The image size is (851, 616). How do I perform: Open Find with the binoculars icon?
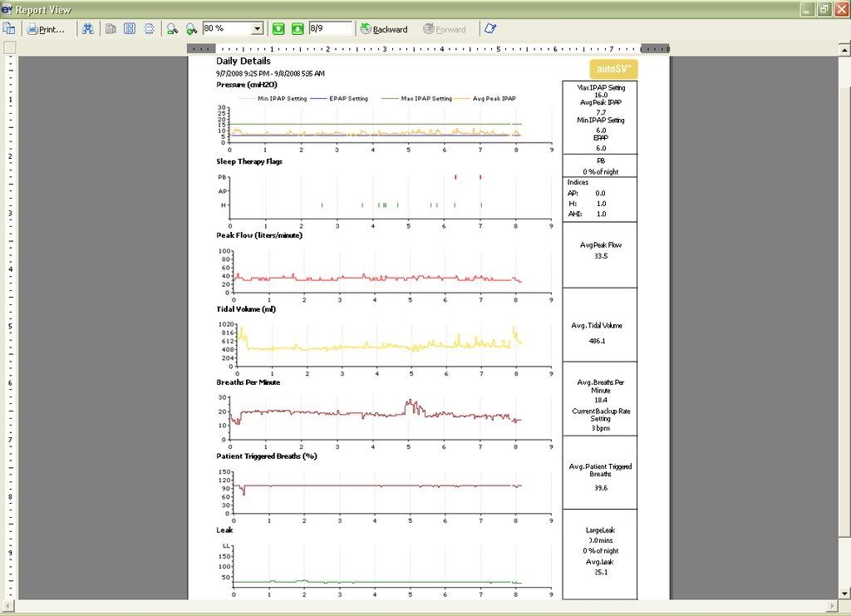point(86,29)
